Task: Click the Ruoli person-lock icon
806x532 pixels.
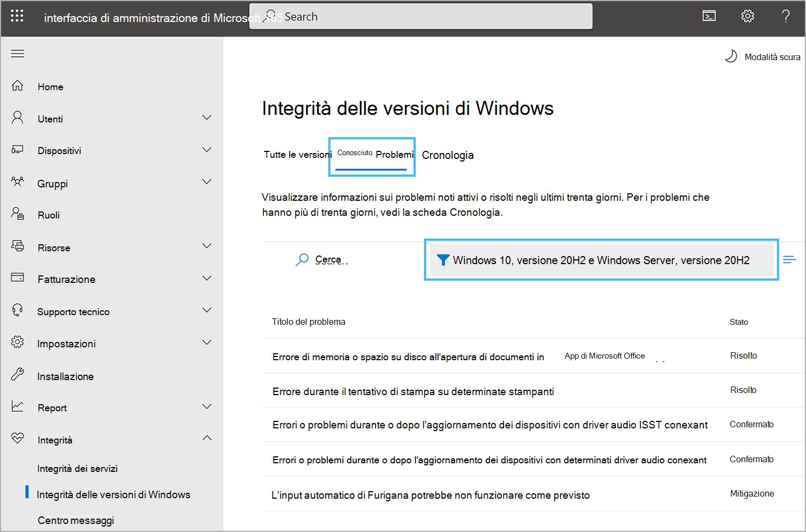Action: pos(18,214)
